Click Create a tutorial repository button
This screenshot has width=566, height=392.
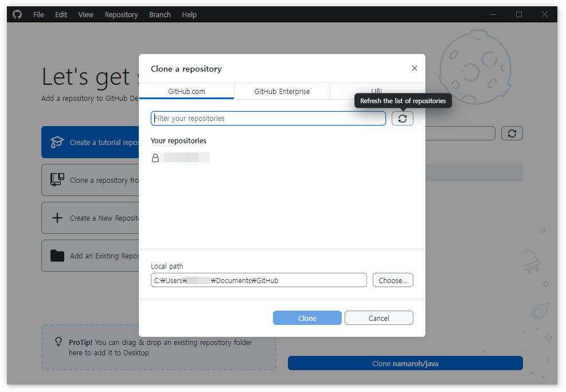(x=90, y=142)
